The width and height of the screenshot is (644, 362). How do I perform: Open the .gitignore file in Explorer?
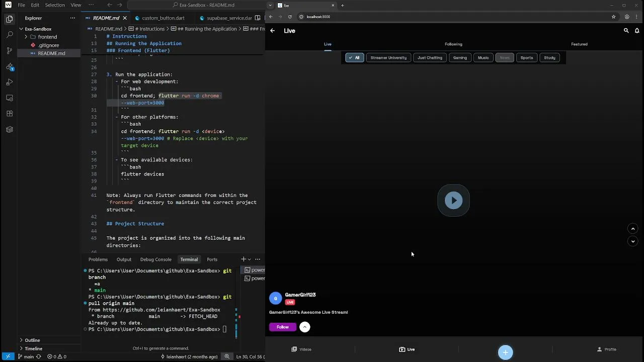click(x=48, y=45)
